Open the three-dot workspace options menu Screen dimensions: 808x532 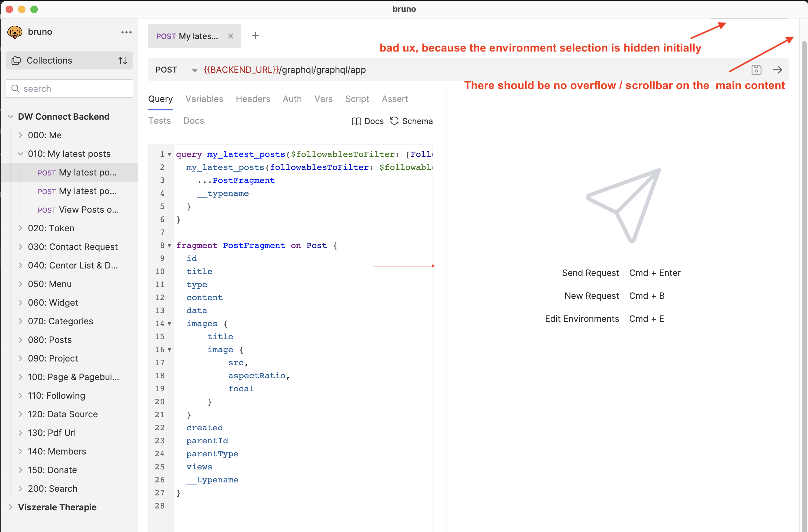[x=126, y=32]
